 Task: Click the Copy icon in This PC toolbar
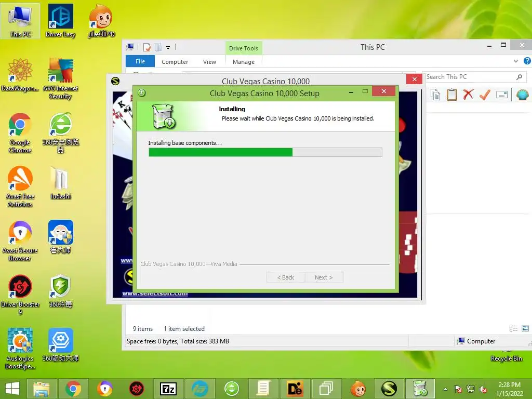click(435, 95)
